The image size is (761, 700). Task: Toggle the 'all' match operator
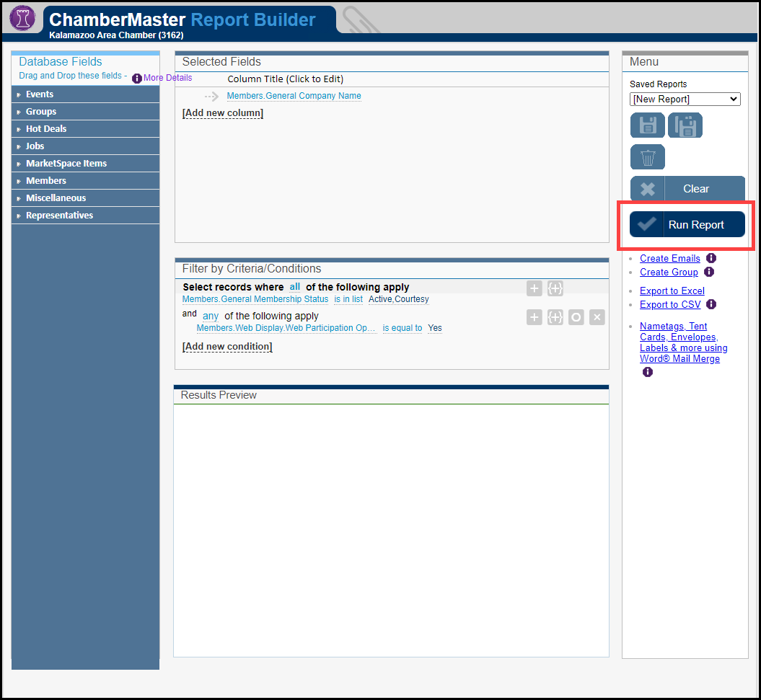(x=295, y=287)
